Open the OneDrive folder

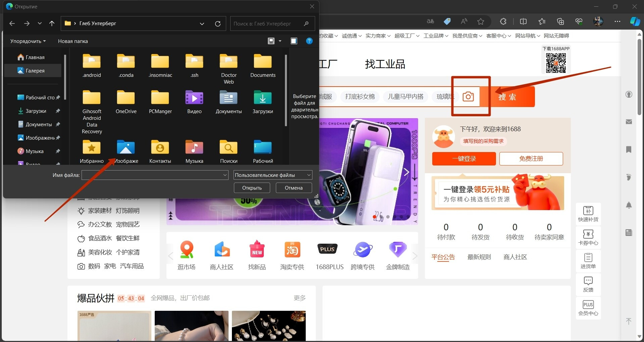tap(126, 102)
